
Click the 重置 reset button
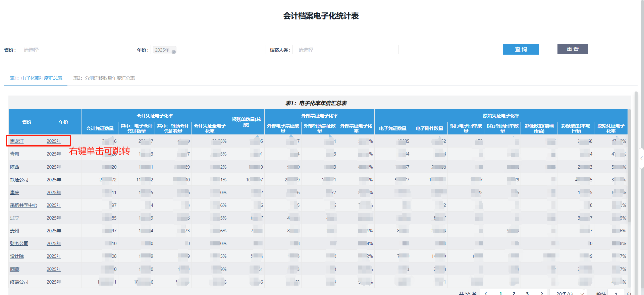click(573, 49)
